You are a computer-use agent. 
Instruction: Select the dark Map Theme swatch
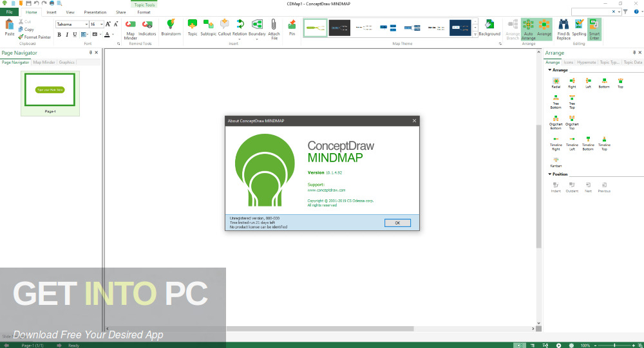[x=339, y=28]
